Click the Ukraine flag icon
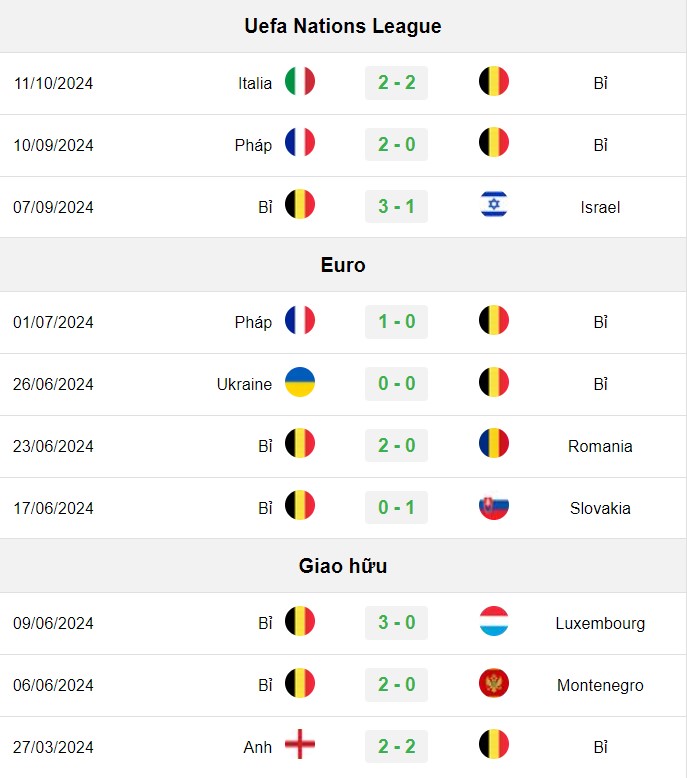The width and height of the screenshot is (687, 778). [x=300, y=382]
